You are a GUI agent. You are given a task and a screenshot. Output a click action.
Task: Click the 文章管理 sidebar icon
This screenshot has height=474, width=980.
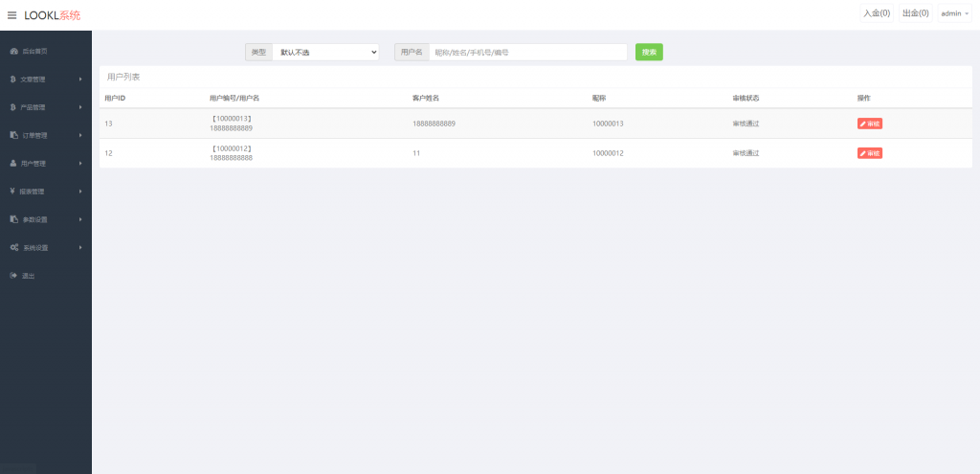(12, 79)
